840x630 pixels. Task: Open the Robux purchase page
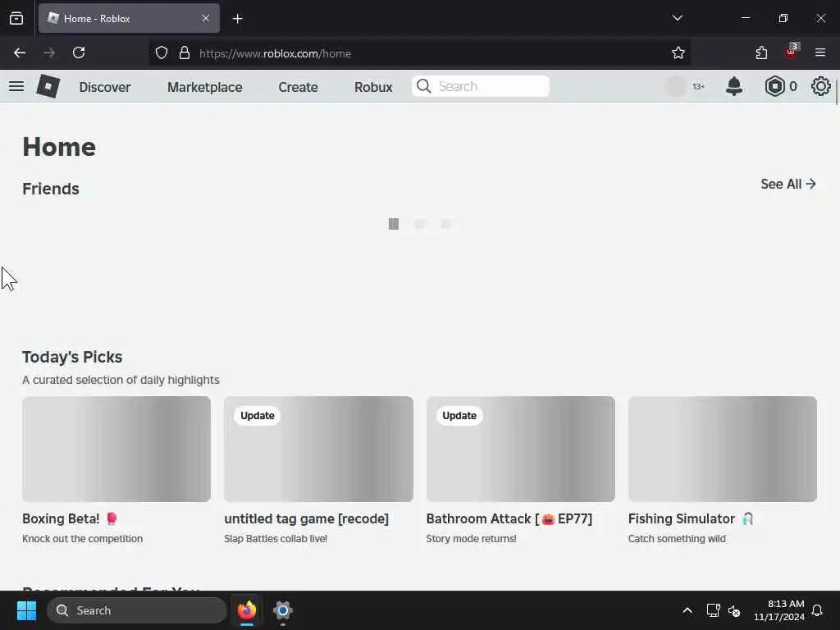click(x=373, y=87)
